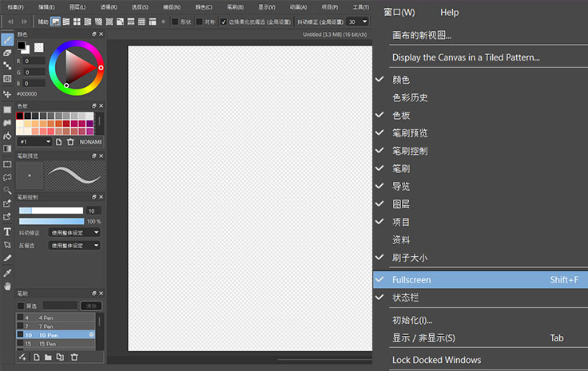Select the Fill rectangle shape tool
This screenshot has width=588, height=371.
click(7, 109)
